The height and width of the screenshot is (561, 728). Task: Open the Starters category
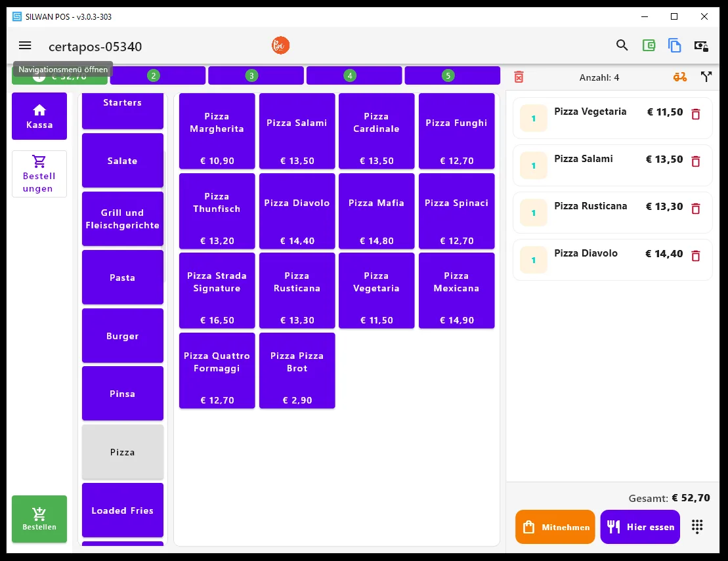pos(123,110)
